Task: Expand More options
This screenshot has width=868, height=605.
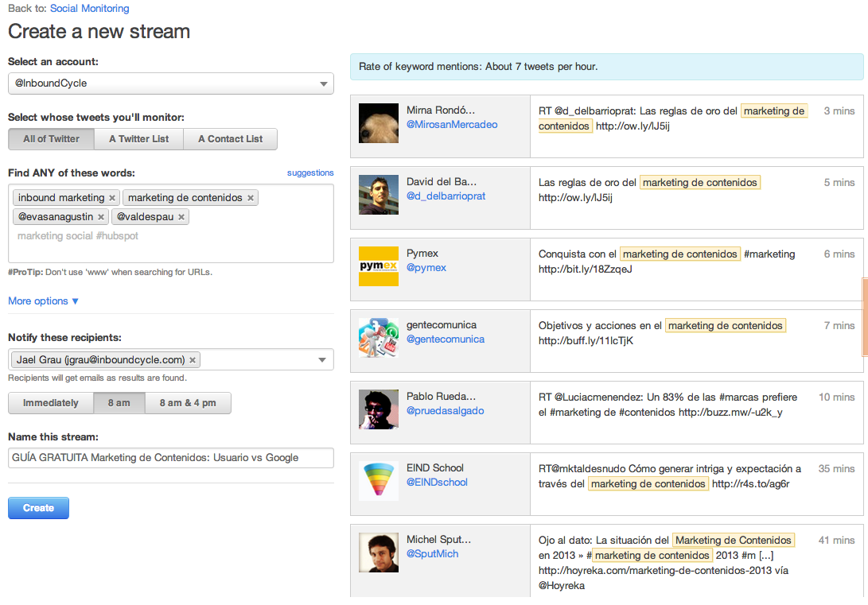Action: point(43,301)
